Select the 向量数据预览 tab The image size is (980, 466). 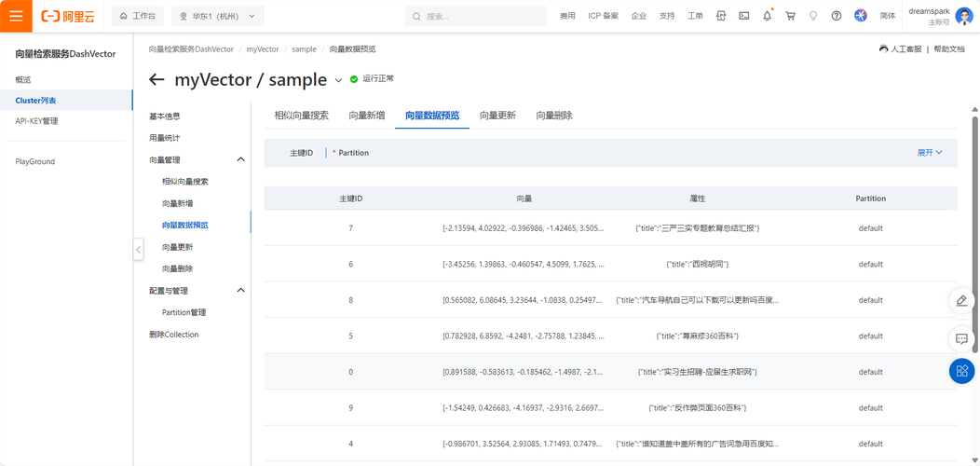click(432, 115)
